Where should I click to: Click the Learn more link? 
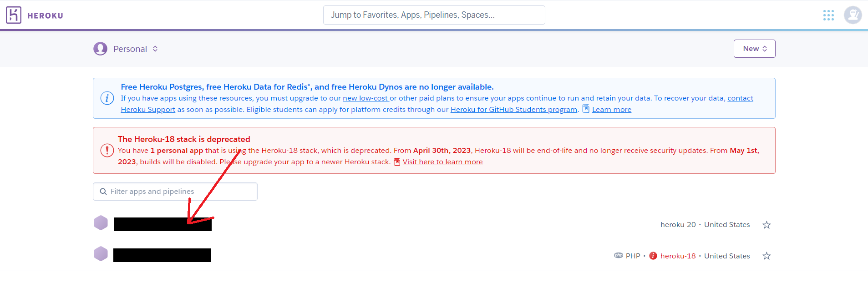click(x=612, y=109)
